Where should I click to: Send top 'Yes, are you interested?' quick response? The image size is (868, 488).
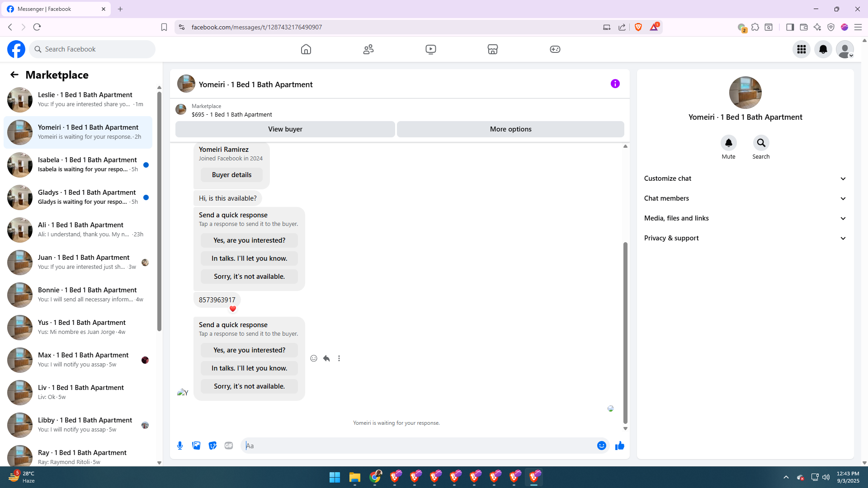[250, 240]
